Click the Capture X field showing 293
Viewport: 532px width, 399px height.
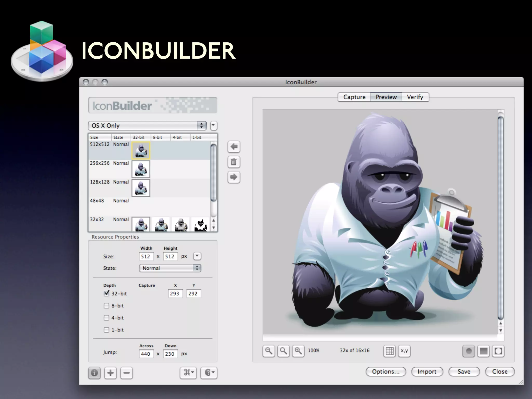(175, 294)
